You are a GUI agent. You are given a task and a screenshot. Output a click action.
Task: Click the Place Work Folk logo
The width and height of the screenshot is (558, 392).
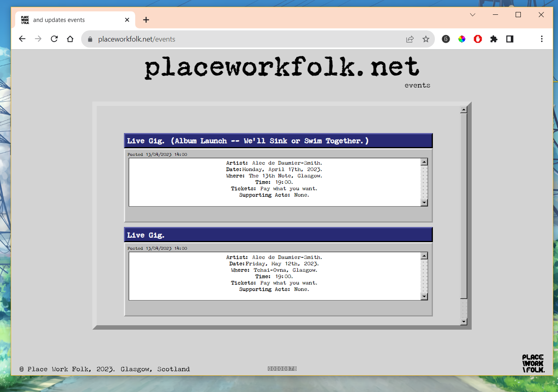pos(533,363)
